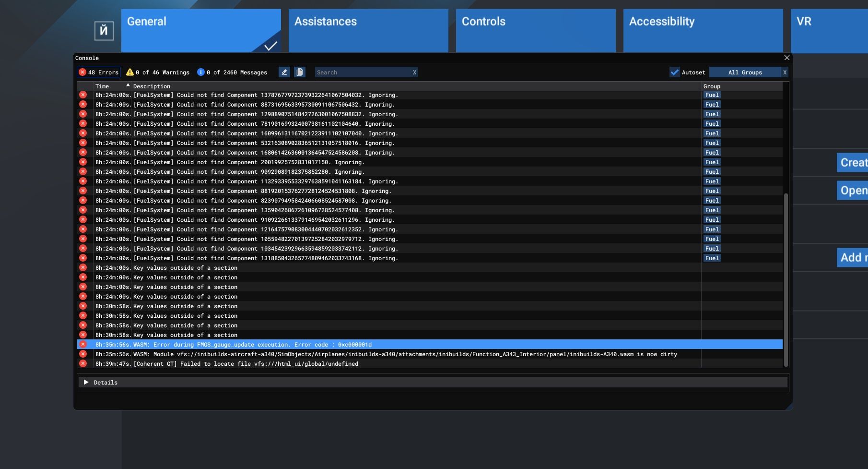This screenshot has width=868, height=469.
Task: Clear the All Groups filter with its X
Action: pos(785,72)
